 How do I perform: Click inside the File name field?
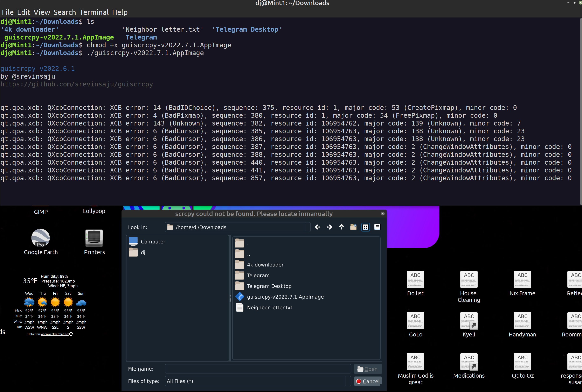pos(257,369)
